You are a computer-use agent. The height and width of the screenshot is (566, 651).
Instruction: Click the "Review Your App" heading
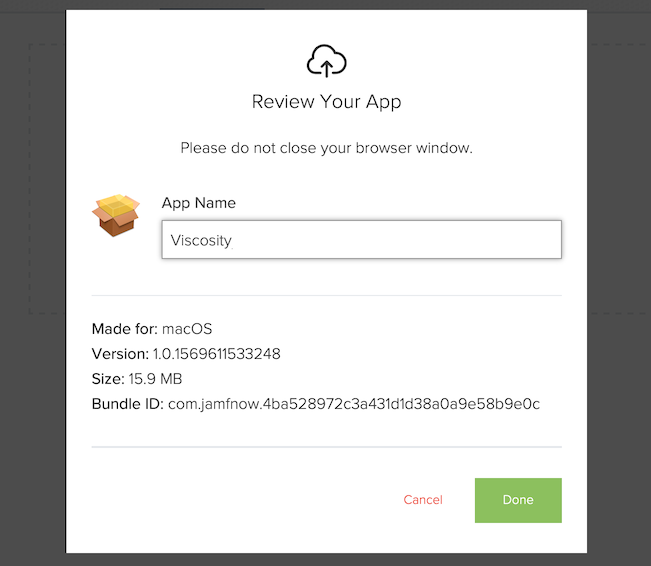pos(326,102)
